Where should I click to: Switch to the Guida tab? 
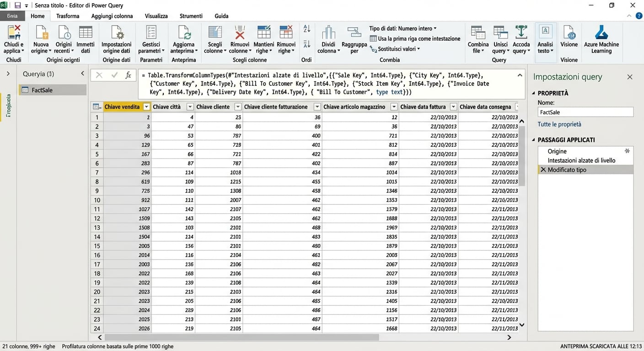point(221,16)
